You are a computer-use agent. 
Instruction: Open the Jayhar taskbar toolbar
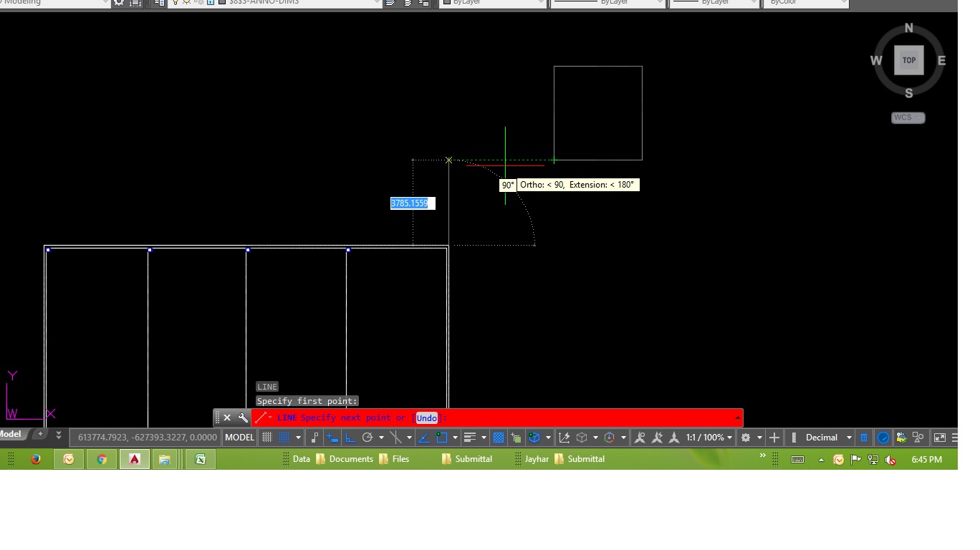coord(537,459)
